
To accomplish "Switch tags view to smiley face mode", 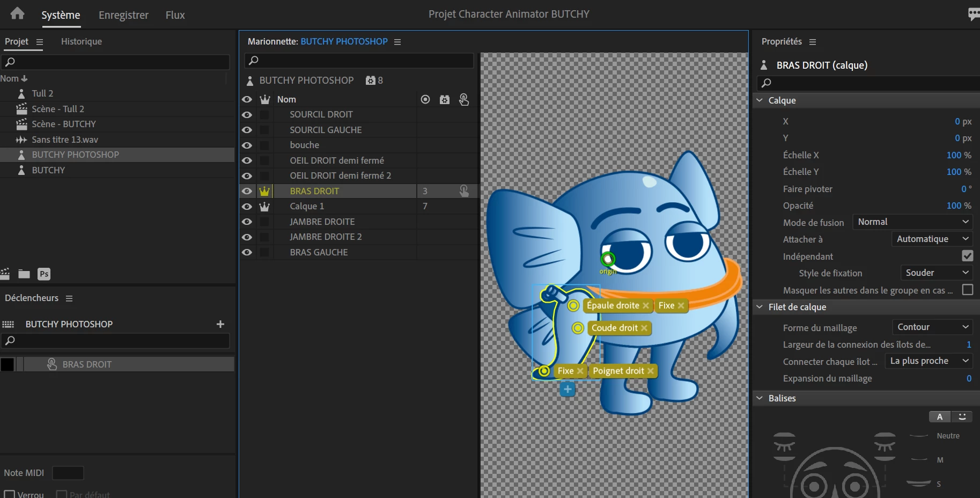I will point(962,416).
